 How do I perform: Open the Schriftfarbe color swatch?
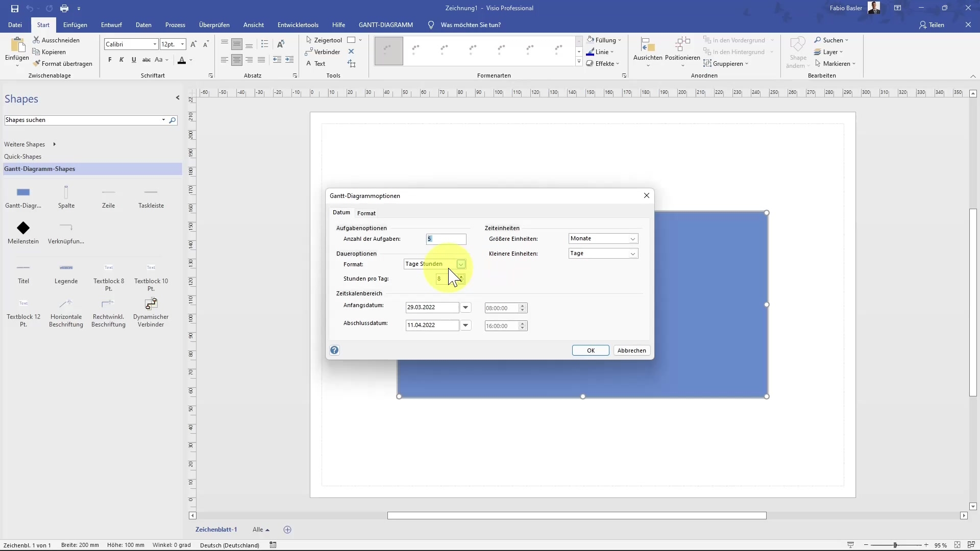(x=182, y=60)
